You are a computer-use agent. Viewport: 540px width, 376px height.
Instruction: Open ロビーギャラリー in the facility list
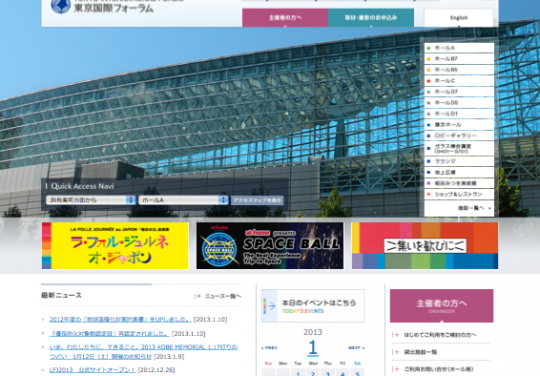pos(459,136)
